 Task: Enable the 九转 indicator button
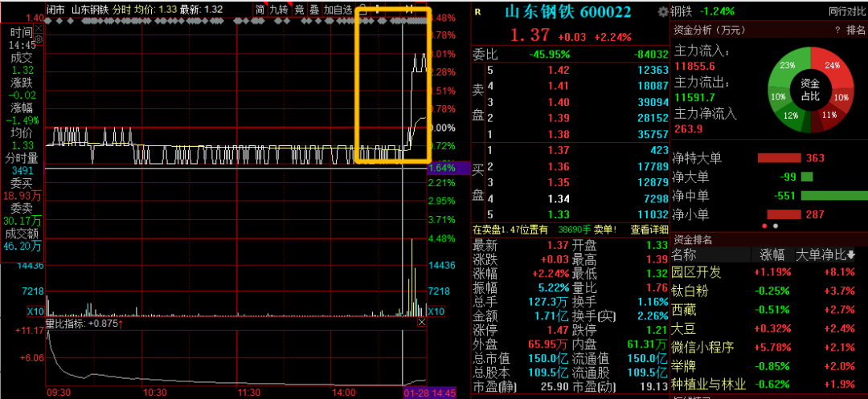coord(279,10)
